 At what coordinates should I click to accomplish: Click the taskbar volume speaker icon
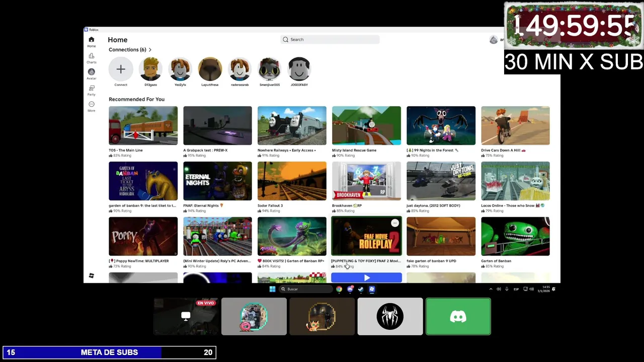coord(499,289)
